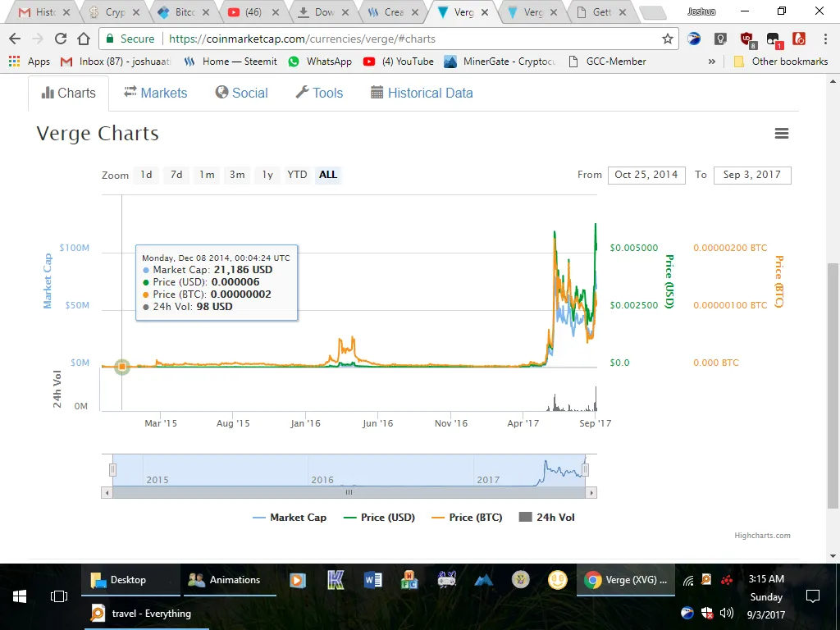Image resolution: width=840 pixels, height=630 pixels.
Task: Set chart zoom to YTD
Action: point(297,175)
